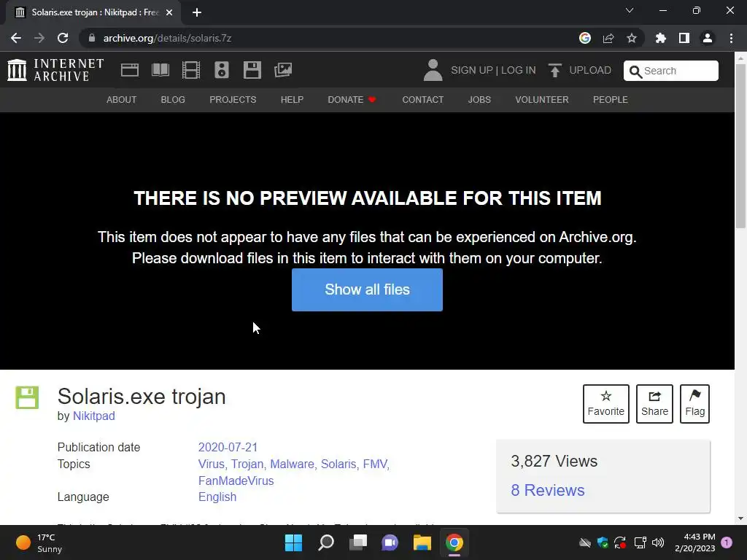
Task: Open the DONATE menu item
Action: click(x=352, y=99)
